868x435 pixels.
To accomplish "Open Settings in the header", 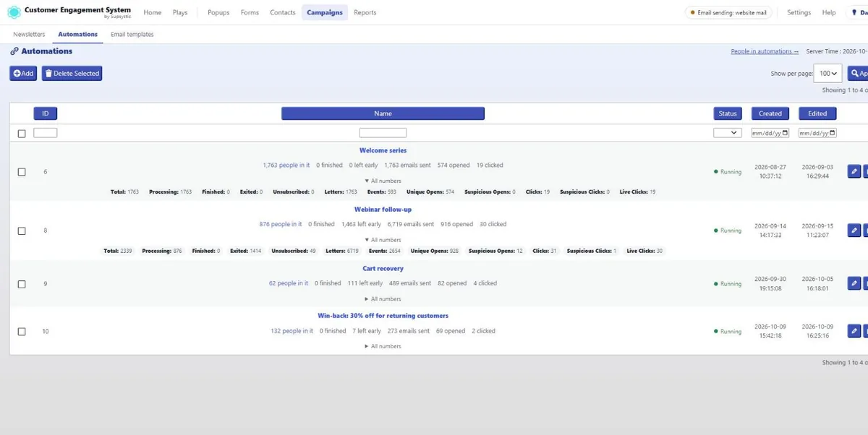I will point(799,12).
